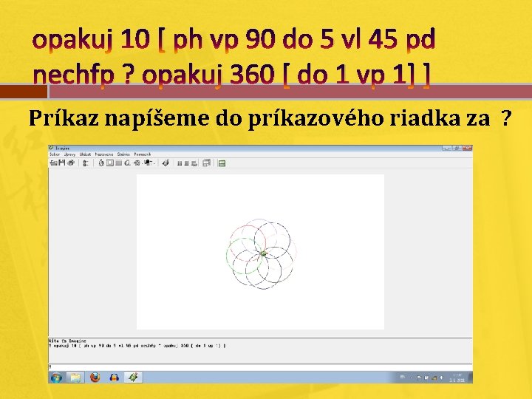Image resolution: width=532 pixels, height=399 pixels.
Task: Open the Nastavenia menu
Action: 104,154
